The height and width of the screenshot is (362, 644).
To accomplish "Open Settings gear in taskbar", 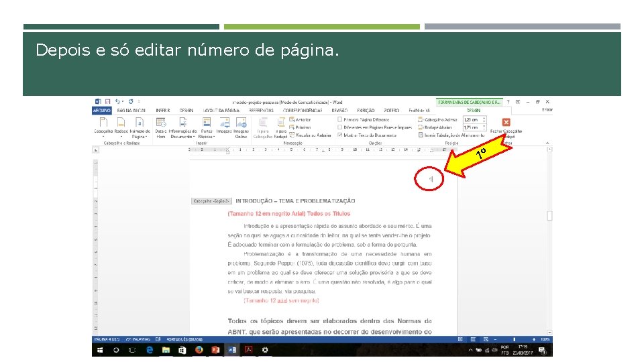I will pos(265,350).
